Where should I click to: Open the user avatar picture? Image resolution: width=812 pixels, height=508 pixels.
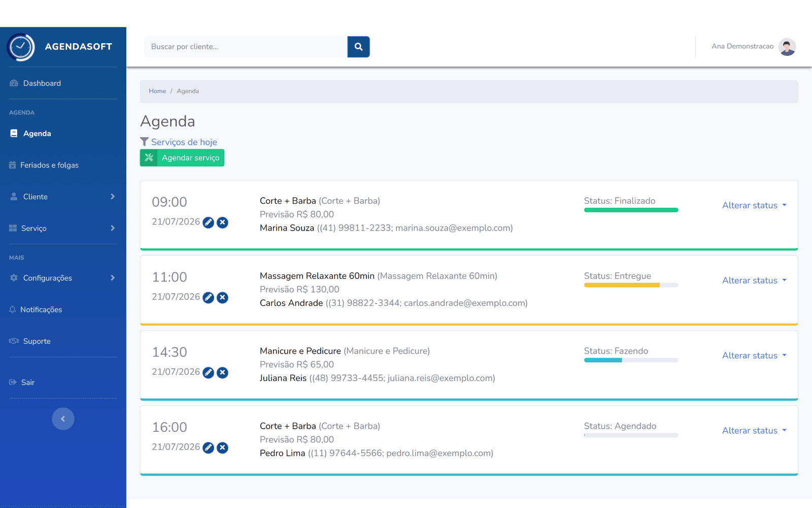pyautogui.click(x=787, y=47)
